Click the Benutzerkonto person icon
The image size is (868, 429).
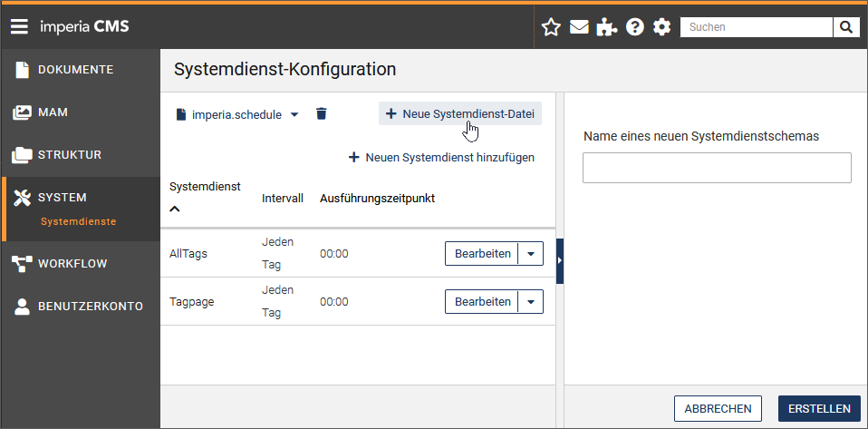[22, 307]
